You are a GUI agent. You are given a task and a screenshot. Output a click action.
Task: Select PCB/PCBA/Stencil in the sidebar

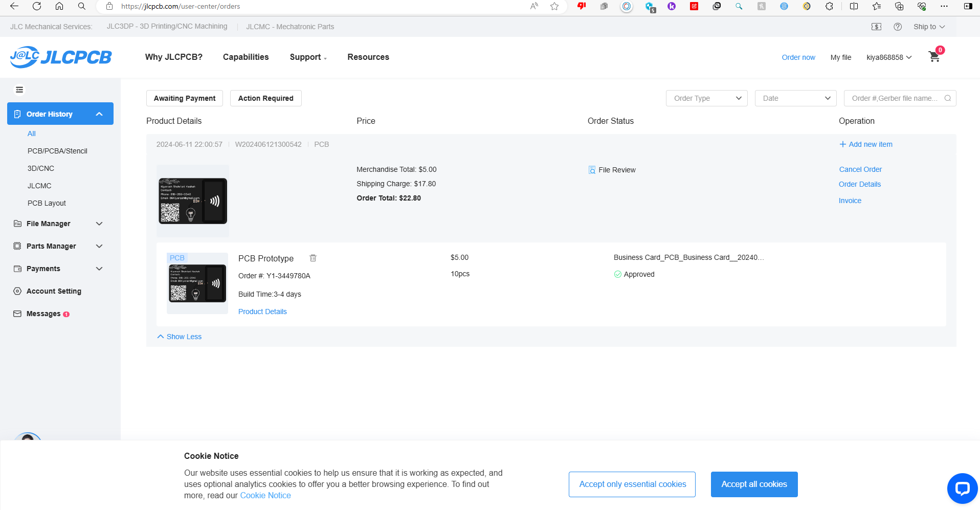[57, 151]
